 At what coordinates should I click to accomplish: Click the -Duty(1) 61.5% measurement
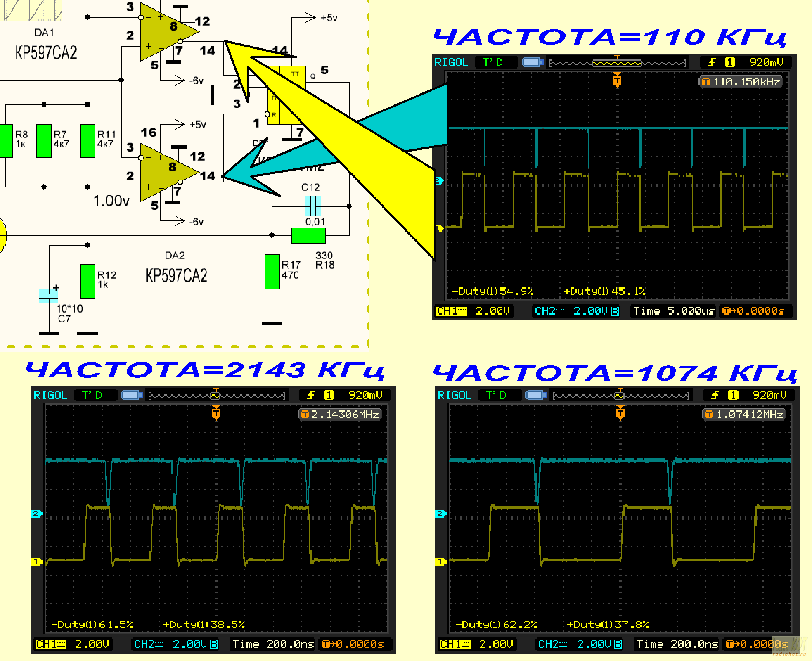point(92,624)
